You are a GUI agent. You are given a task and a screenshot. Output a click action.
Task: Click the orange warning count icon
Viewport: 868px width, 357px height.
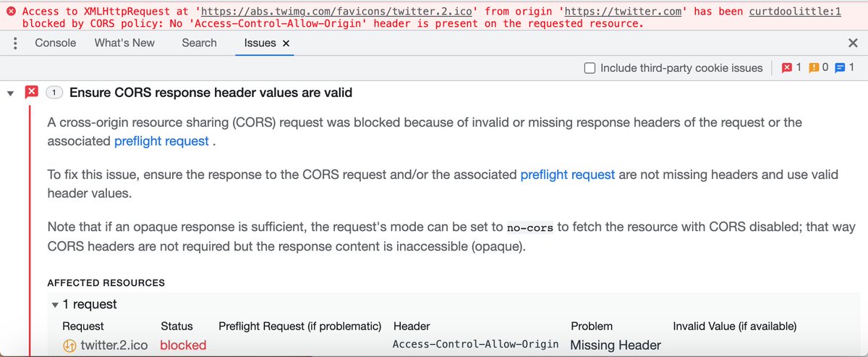tap(814, 68)
